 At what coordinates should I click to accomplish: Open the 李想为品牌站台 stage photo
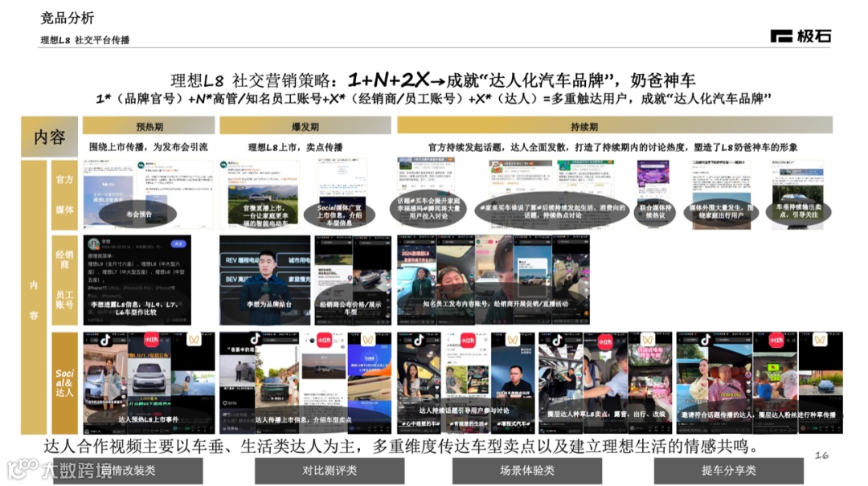(x=265, y=280)
